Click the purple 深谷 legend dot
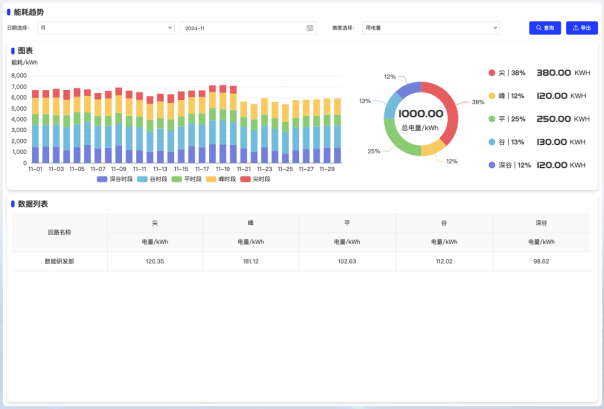604x409 pixels. (x=492, y=164)
